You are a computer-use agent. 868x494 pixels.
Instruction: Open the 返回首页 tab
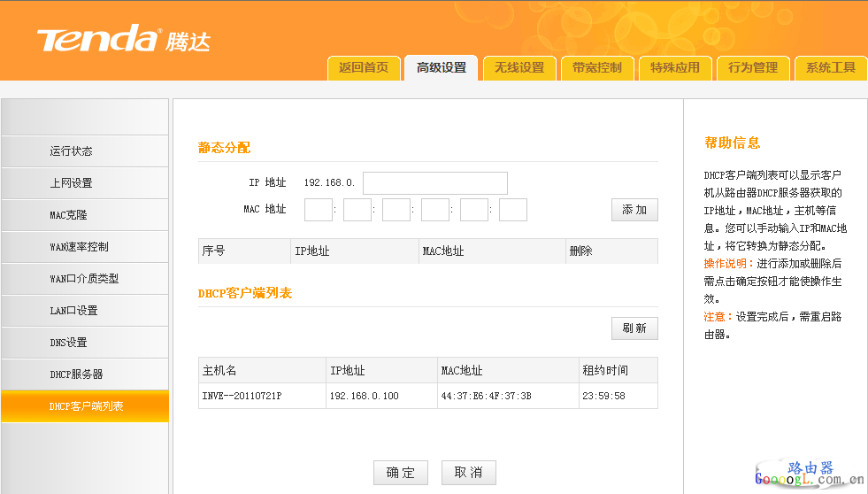pyautogui.click(x=364, y=68)
